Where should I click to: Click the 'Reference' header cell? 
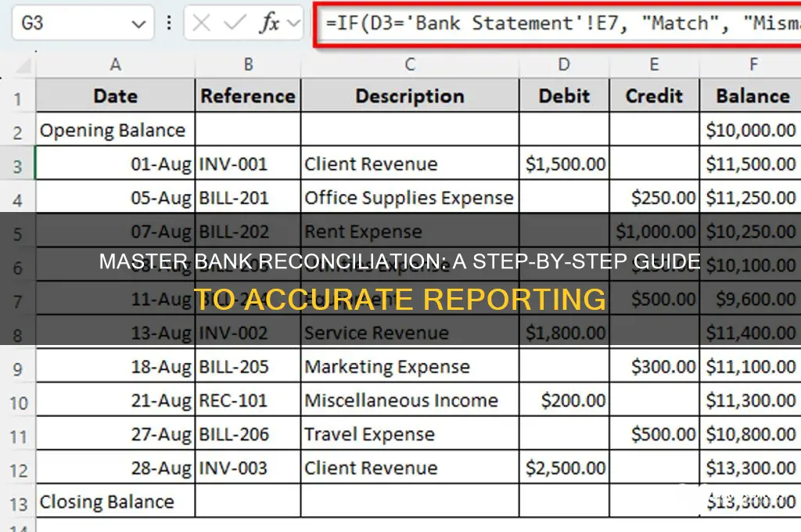pos(248,95)
